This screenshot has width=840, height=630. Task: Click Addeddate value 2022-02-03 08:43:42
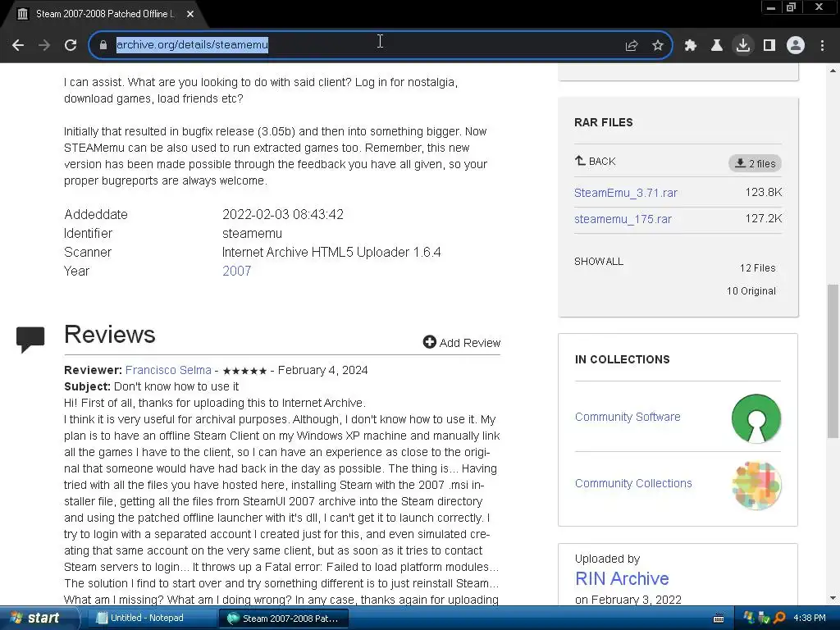tap(283, 214)
